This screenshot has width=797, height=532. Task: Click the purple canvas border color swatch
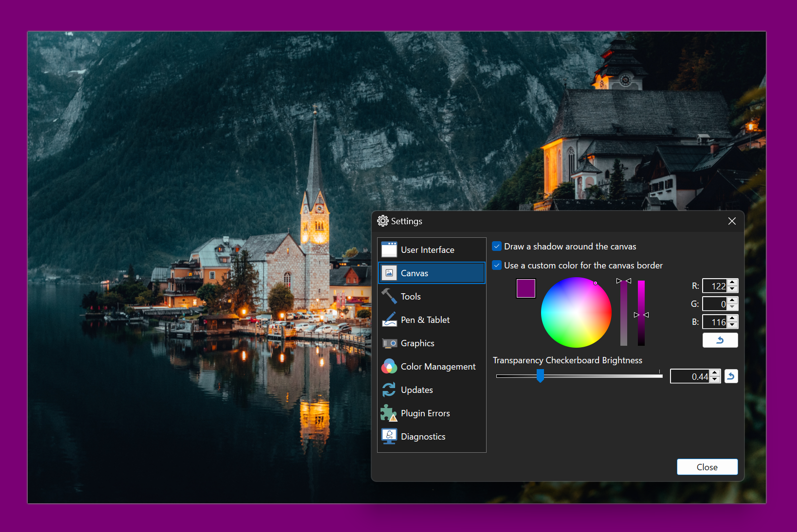point(525,288)
